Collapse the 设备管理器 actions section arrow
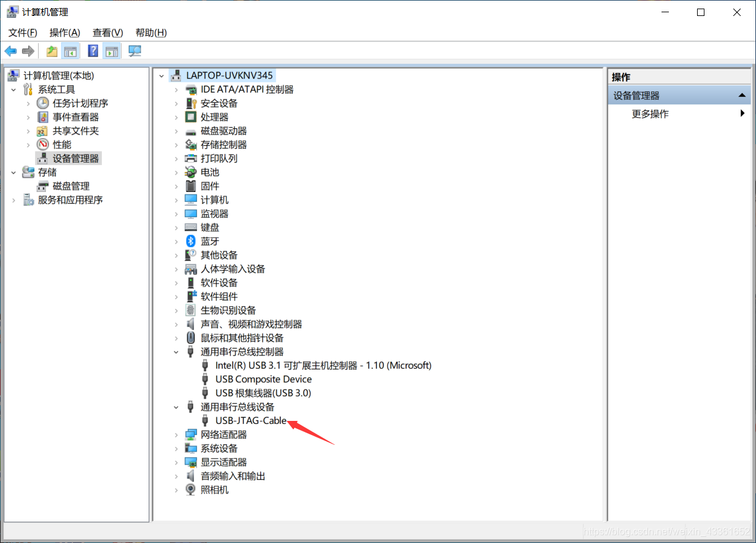 pos(742,96)
